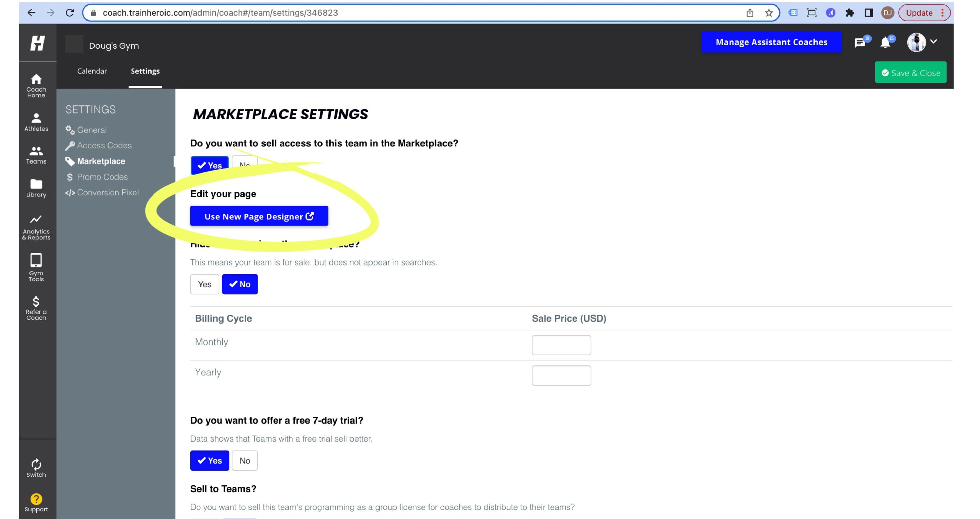The width and height of the screenshot is (980, 519).
Task: Expand the profile dropdown chevron
Action: 934,41
